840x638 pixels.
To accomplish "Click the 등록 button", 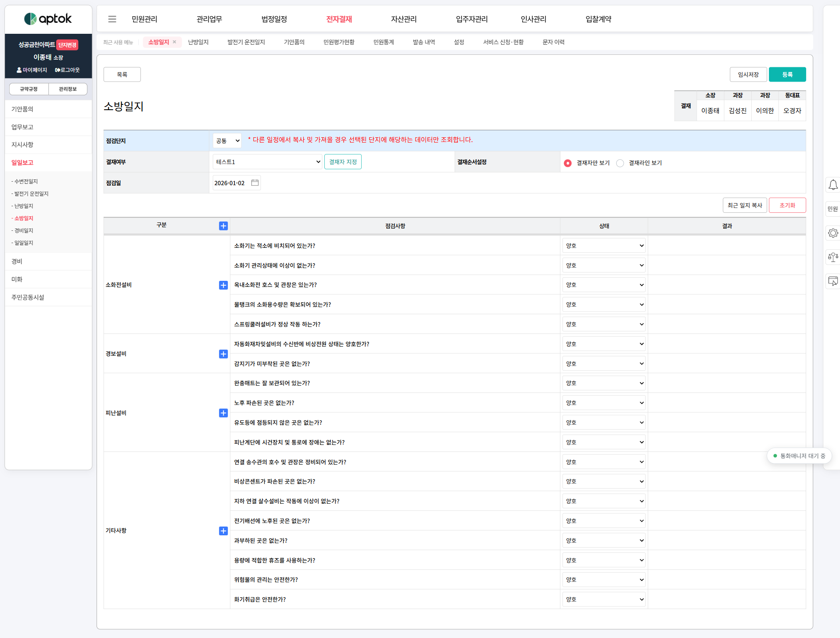I will [787, 75].
